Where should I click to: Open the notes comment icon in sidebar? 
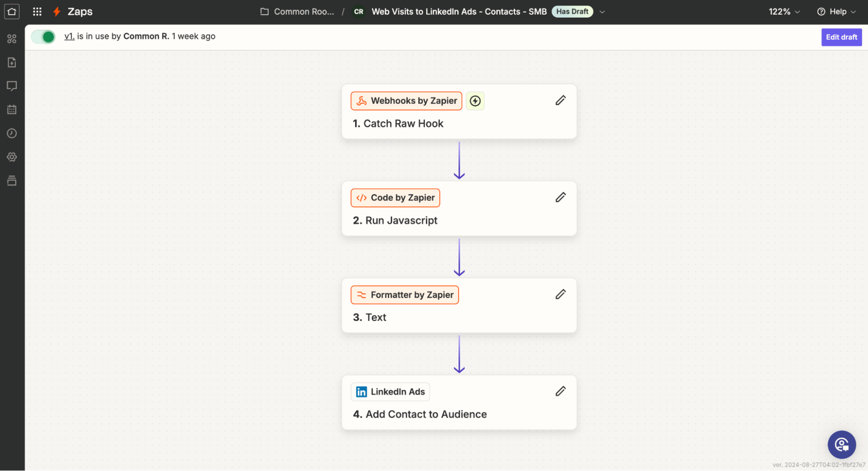tap(12, 86)
